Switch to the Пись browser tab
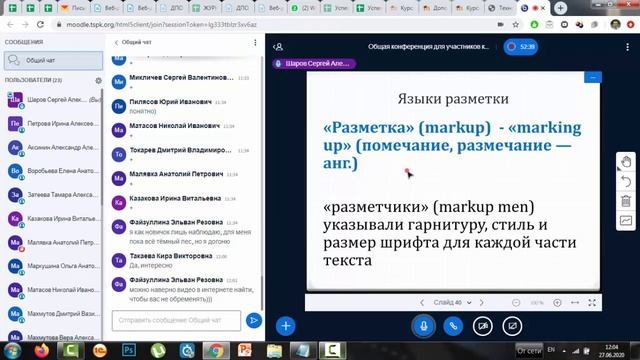The image size is (640, 360). point(73,8)
